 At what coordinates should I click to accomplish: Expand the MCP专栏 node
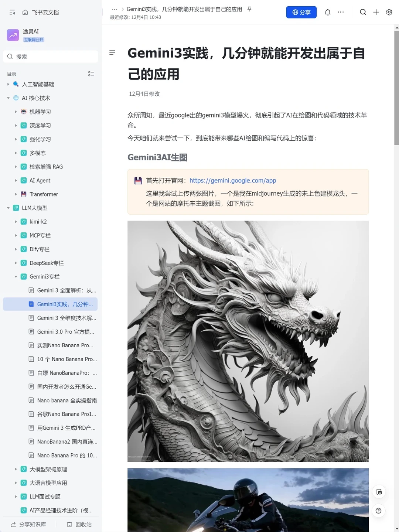[16, 235]
